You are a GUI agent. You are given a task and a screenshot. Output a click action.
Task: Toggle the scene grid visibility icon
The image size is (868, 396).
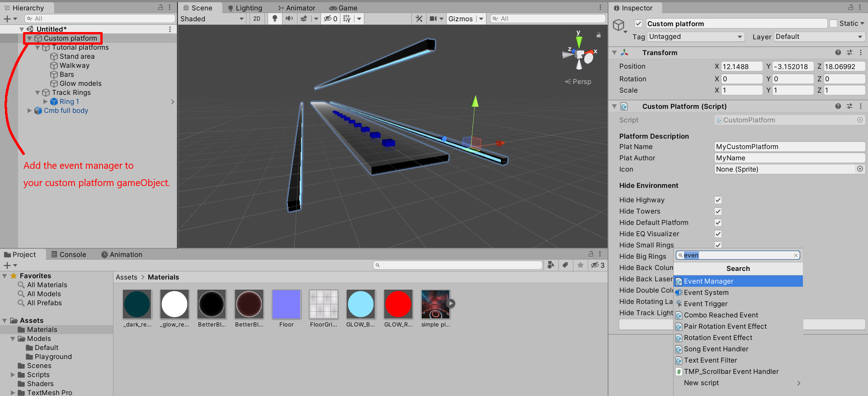[x=347, y=19]
